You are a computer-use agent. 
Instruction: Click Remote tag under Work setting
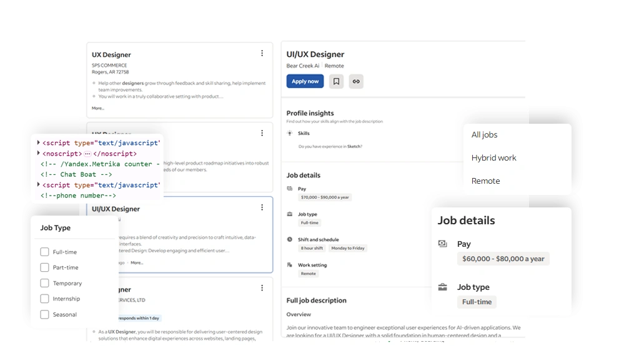pyautogui.click(x=308, y=274)
